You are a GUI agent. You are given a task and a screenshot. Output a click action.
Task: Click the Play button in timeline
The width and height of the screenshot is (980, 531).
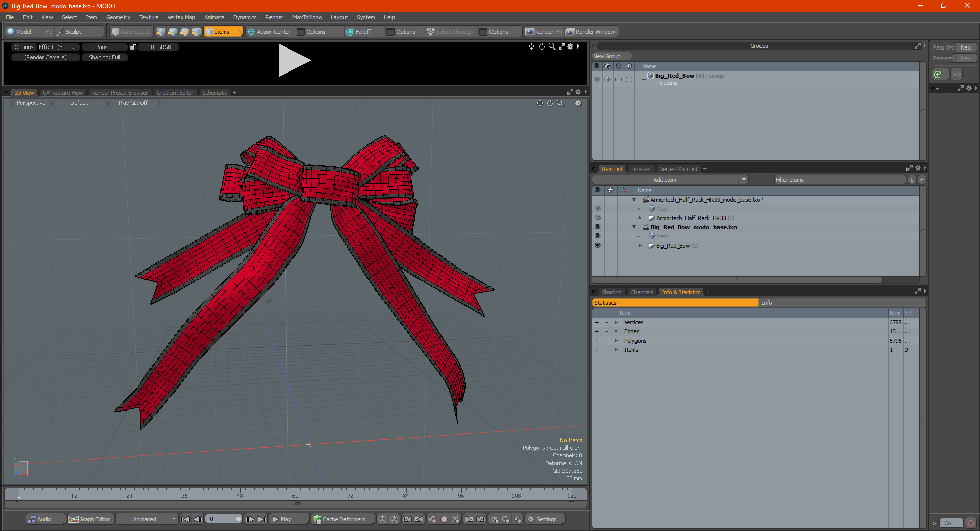tap(288, 519)
